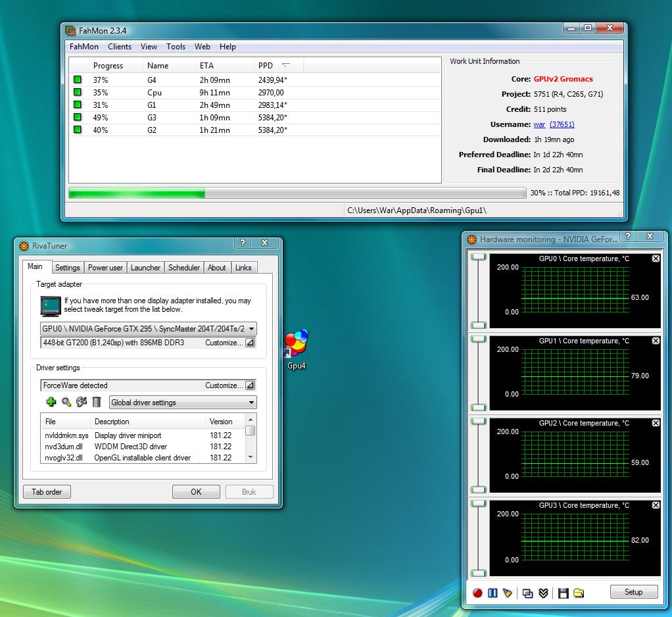Screen dimensions: 672x617
Task: Open the (37651) team link in FahMon
Action: [562, 124]
